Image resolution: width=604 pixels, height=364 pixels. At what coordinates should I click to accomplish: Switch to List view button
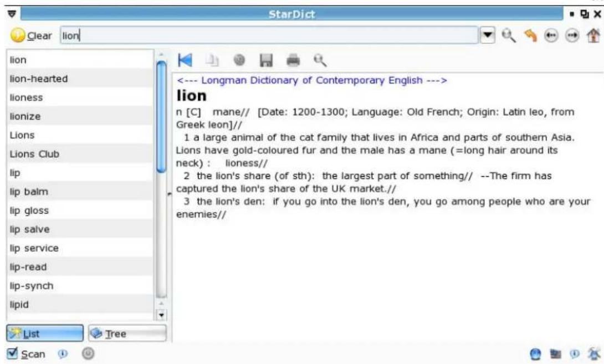tap(45, 334)
